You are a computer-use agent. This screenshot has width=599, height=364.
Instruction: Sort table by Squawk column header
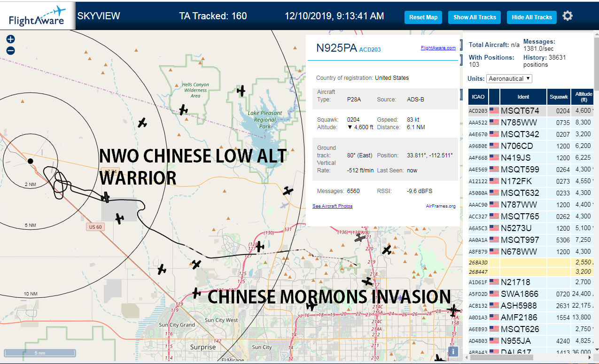click(x=559, y=97)
